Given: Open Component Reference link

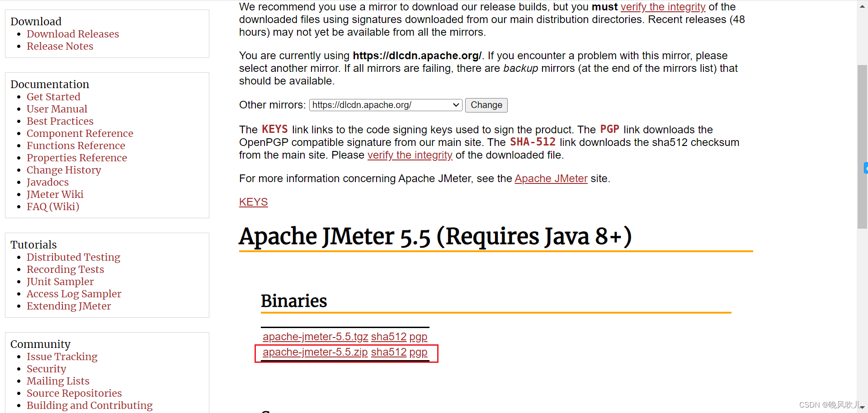Looking at the screenshot, I should [x=80, y=133].
